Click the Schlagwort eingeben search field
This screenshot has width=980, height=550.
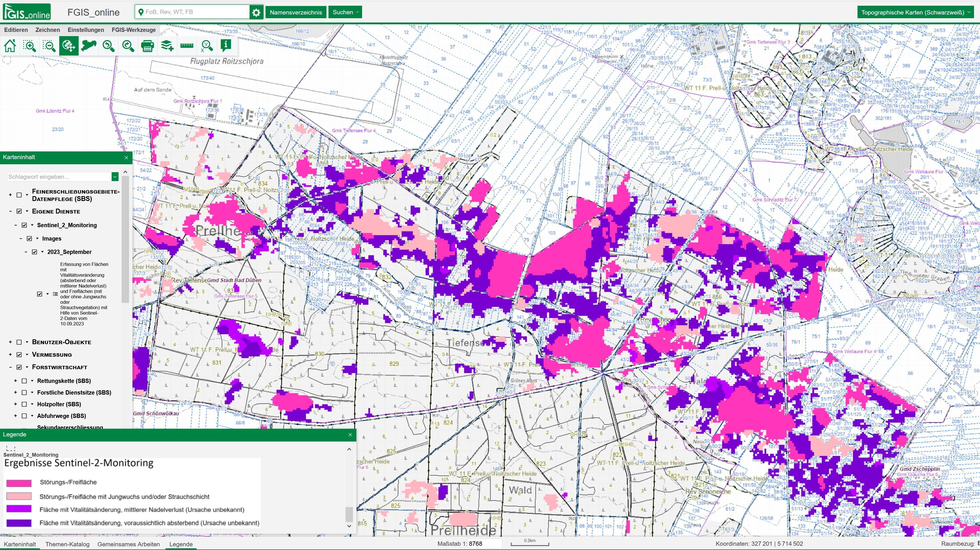click(x=59, y=177)
